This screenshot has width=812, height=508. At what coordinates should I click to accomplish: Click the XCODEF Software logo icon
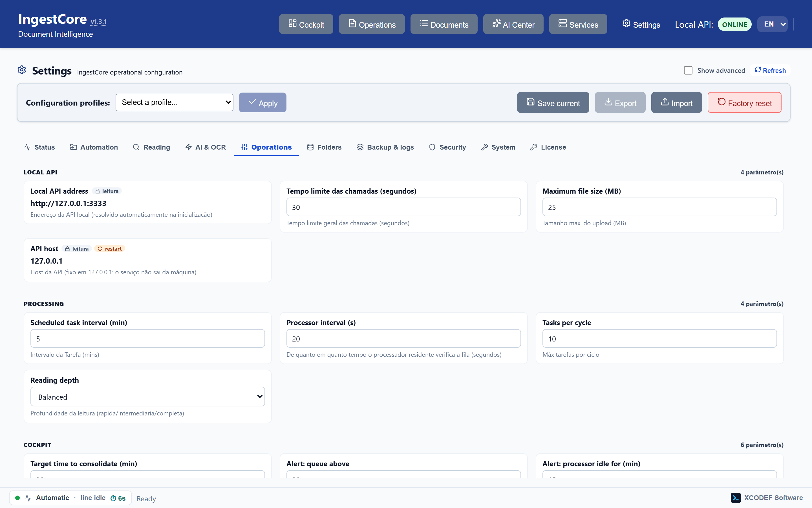tap(736, 498)
